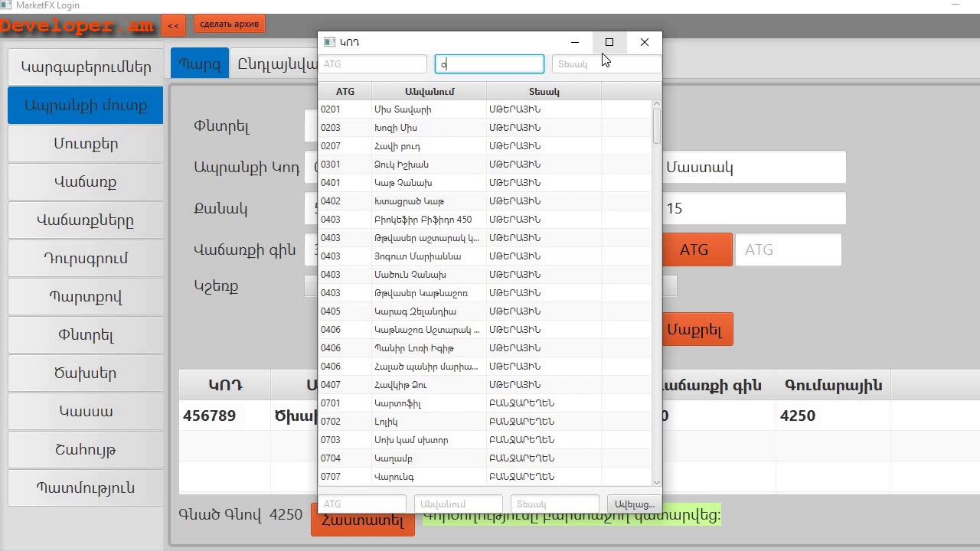Viewport: 980px width, 551px height.
Task: Select row 0203 Խոզի Միս
Action: 485,128
